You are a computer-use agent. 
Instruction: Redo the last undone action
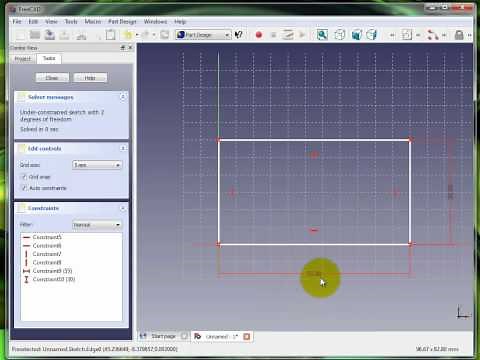click(146, 35)
